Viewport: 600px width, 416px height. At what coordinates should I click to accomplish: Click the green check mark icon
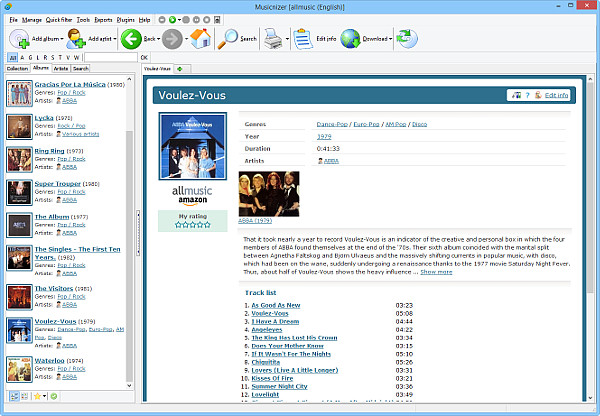click(54, 396)
